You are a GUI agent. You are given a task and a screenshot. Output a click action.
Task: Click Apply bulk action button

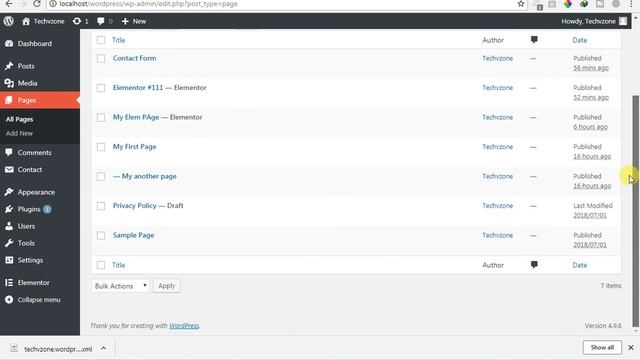pos(167,286)
